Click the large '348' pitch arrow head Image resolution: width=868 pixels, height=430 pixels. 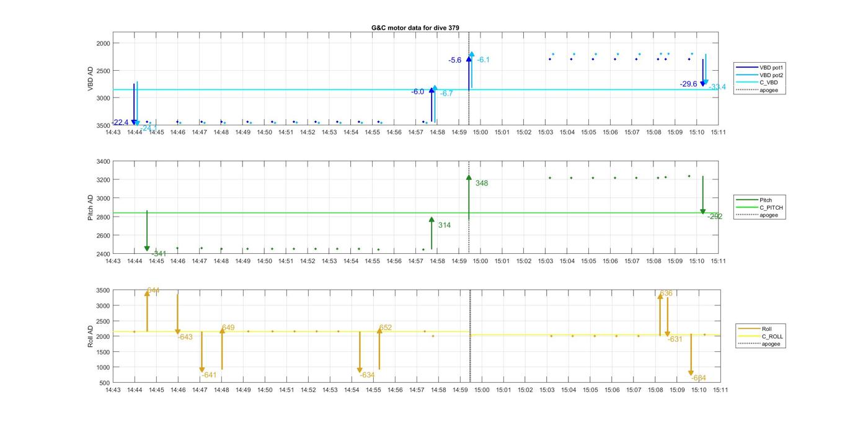469,177
